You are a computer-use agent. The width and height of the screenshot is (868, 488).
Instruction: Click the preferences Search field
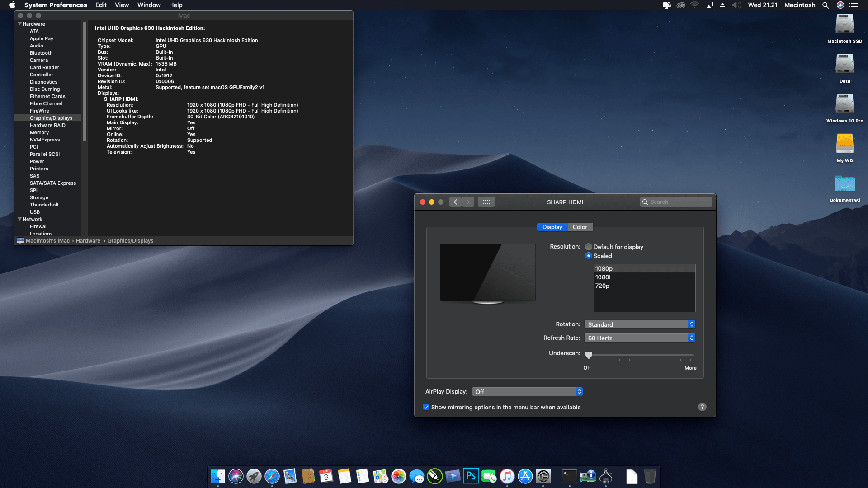click(676, 202)
